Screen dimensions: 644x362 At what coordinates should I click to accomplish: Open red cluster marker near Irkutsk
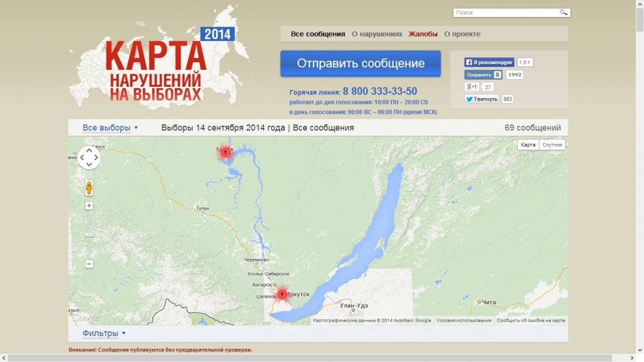[282, 294]
